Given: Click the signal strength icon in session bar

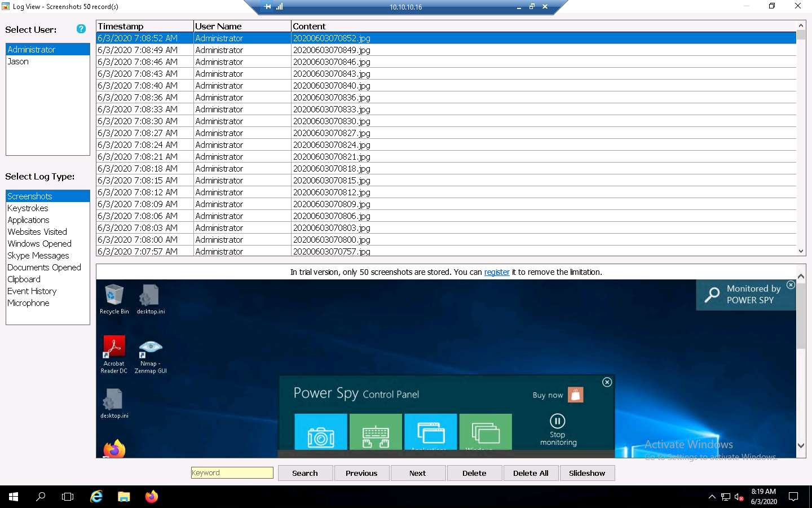Looking at the screenshot, I should point(280,7).
